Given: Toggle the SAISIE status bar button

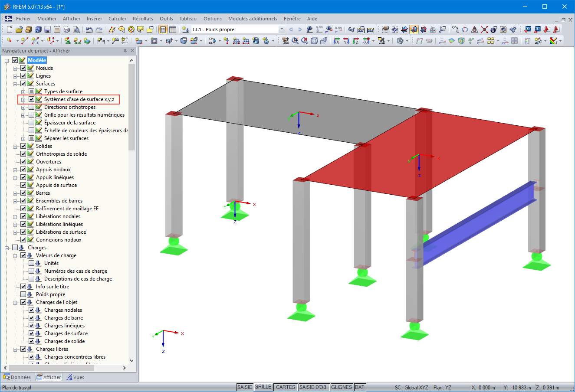Looking at the screenshot, I should tap(245, 387).
